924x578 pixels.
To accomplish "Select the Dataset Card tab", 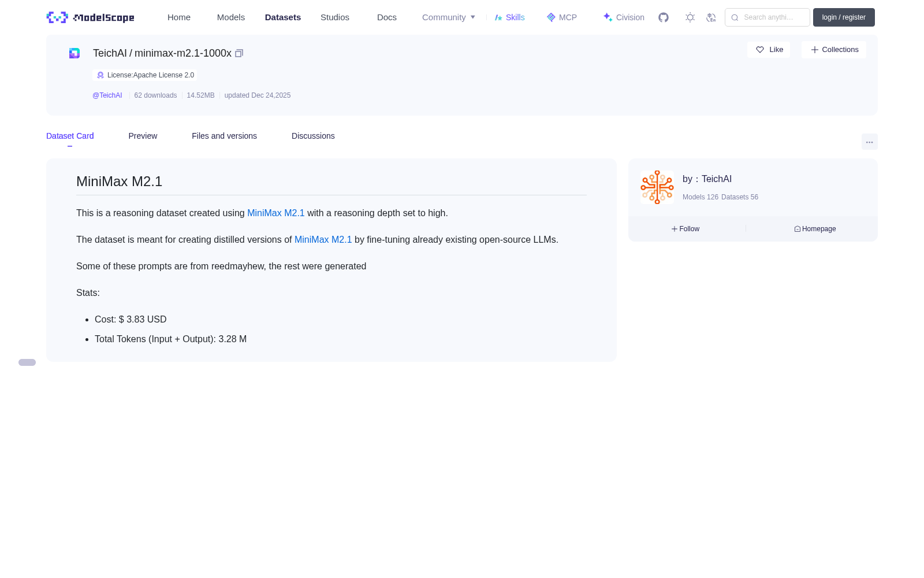I will click(70, 136).
